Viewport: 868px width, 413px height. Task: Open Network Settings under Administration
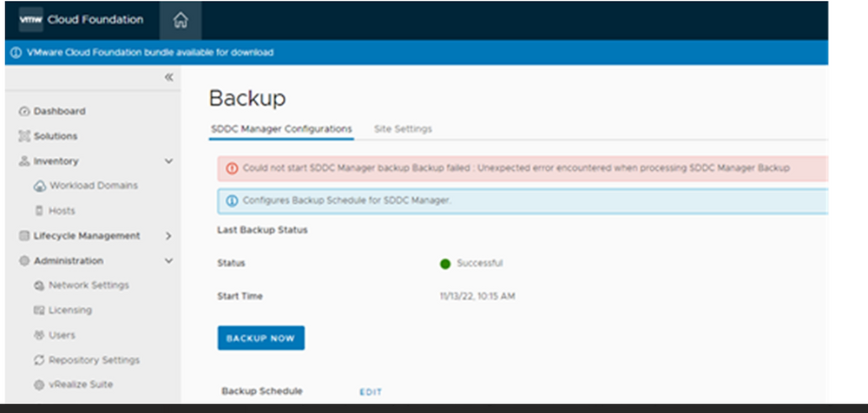coord(89,285)
